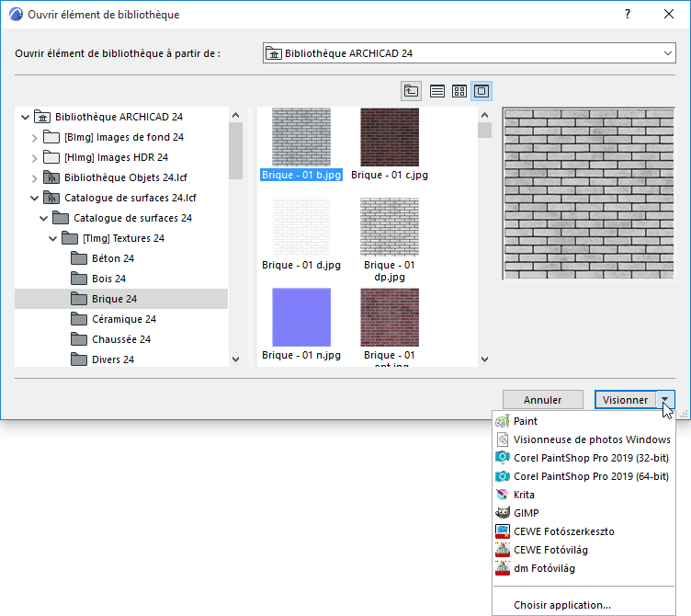Choose Corel PaintShop Pro 2019 (32-bit)

tap(583, 458)
